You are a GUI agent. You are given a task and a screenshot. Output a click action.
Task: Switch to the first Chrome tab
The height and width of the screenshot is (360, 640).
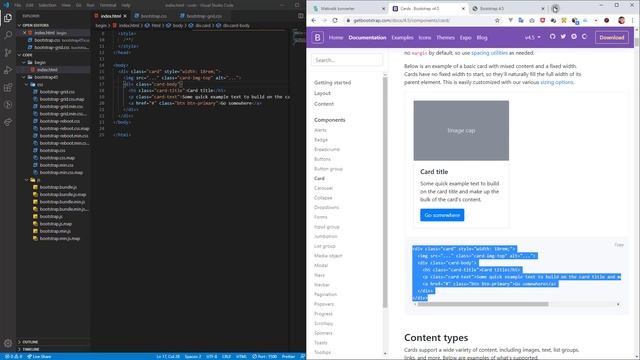pos(348,9)
